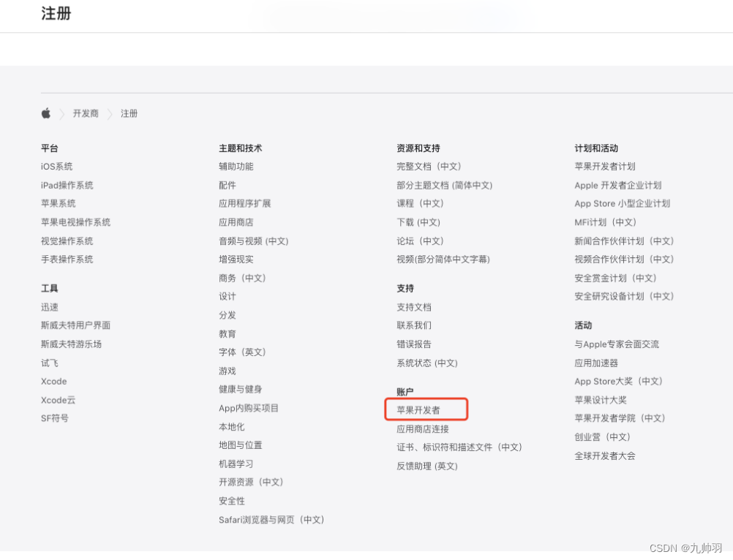Viewport: 733px width, 560px height.
Task: Open the 安全性 link
Action: click(x=231, y=502)
